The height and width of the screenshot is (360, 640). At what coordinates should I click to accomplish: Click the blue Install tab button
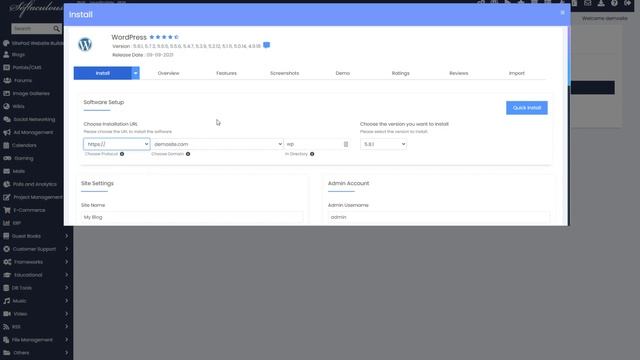pos(102,73)
